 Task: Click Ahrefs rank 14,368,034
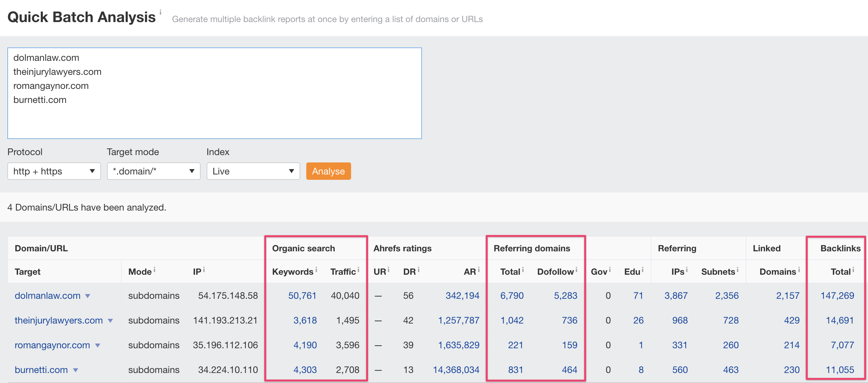coord(456,370)
